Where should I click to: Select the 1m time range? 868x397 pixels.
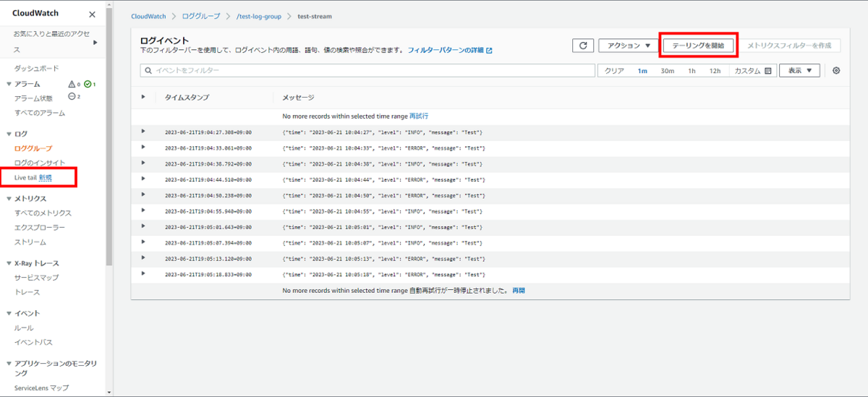[x=642, y=71]
